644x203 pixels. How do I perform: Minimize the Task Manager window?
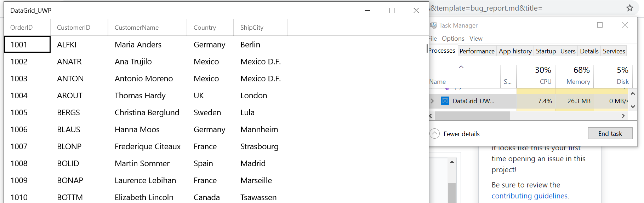click(x=575, y=25)
